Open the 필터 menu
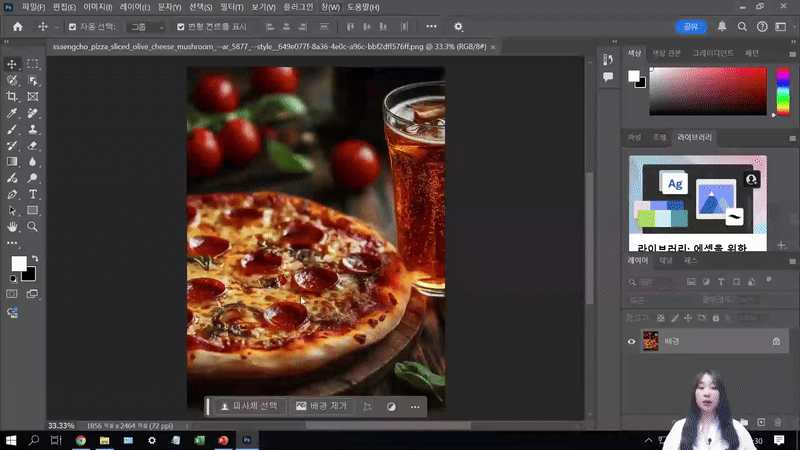Image resolution: width=800 pixels, height=450 pixels. [x=232, y=7]
